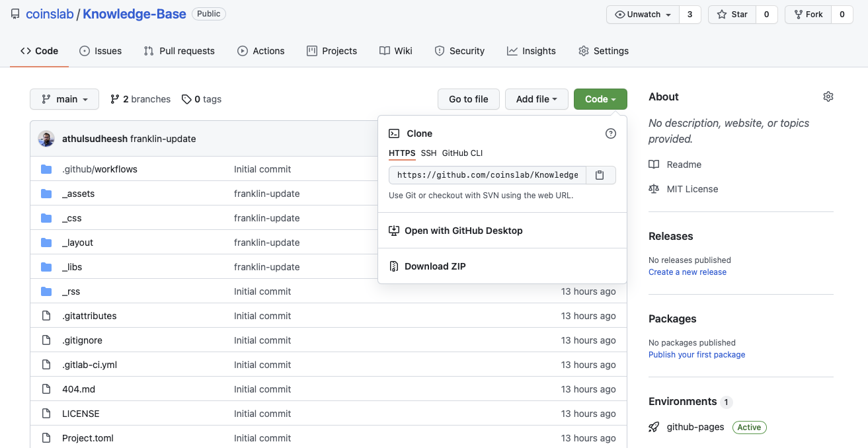The image size is (868, 448).
Task: Click the desktop download icon for GitHub Desktop
Action: point(394,231)
